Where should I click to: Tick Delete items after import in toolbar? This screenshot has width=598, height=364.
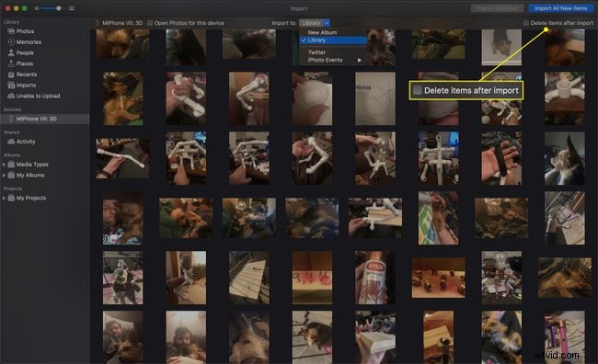pos(526,23)
